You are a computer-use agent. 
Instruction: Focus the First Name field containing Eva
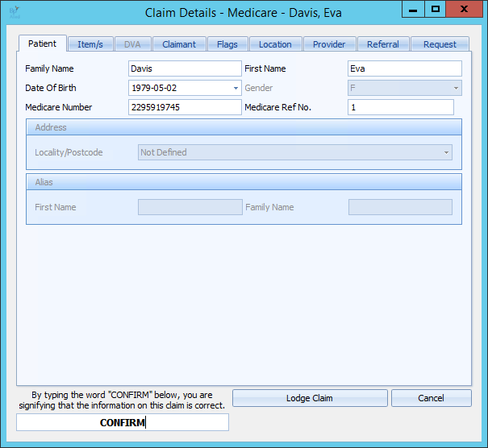[x=405, y=68]
